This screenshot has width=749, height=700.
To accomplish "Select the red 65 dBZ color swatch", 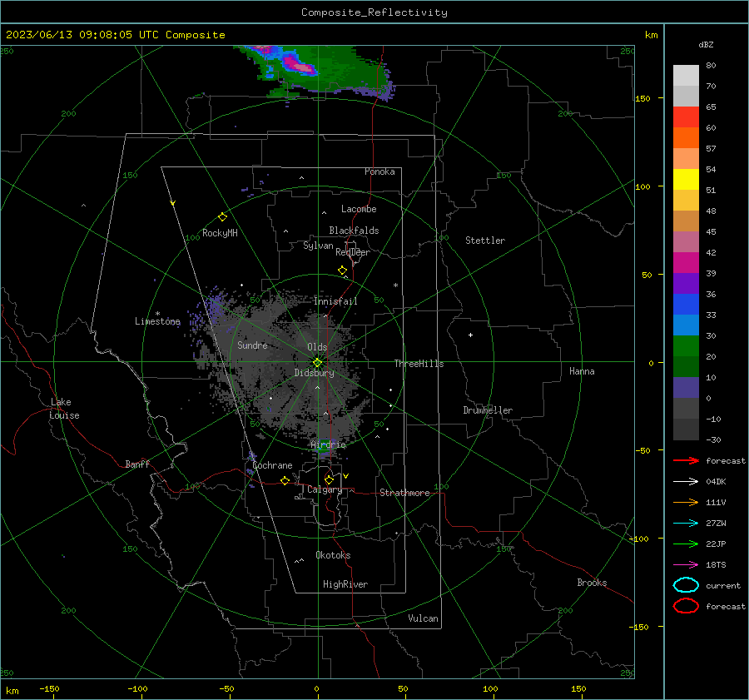I will [x=686, y=117].
